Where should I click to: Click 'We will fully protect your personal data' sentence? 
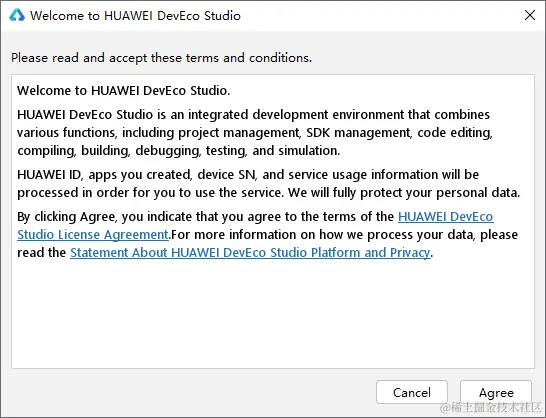click(x=404, y=193)
